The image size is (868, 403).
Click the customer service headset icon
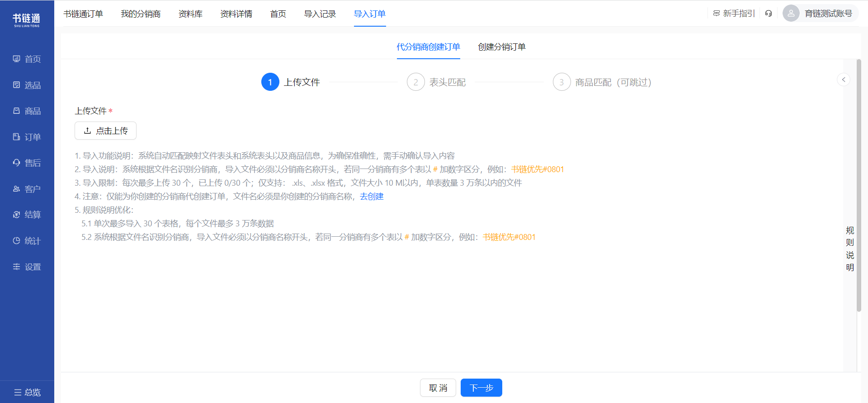click(x=769, y=14)
